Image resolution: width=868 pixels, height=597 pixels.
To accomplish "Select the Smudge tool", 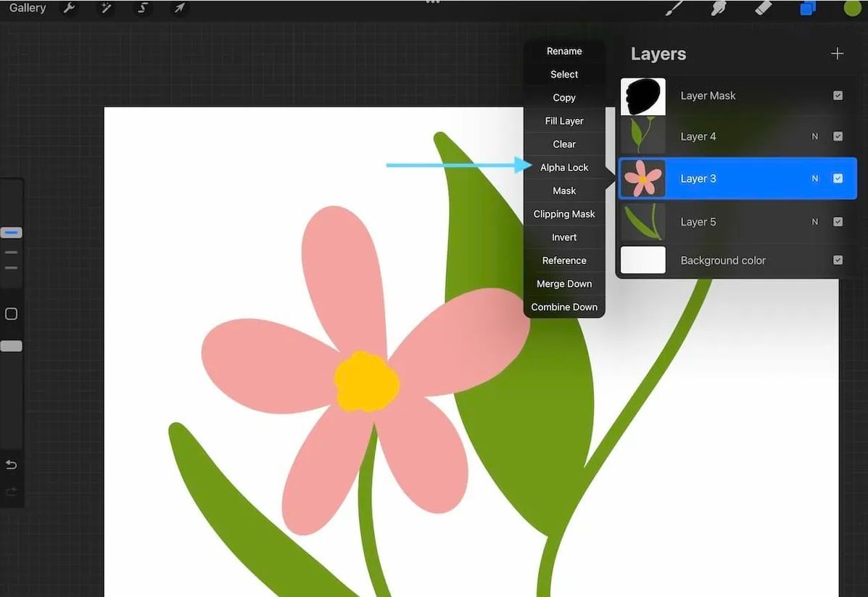I will (718, 8).
